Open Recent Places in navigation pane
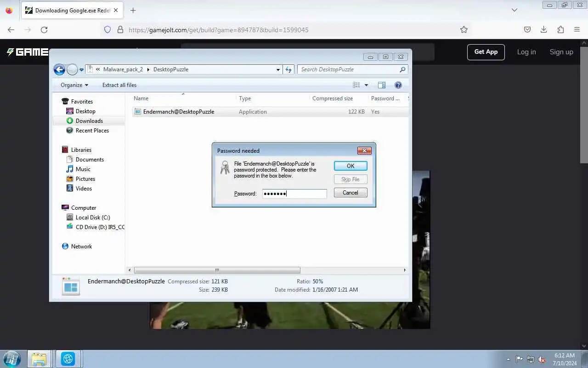588x368 pixels. point(92,131)
